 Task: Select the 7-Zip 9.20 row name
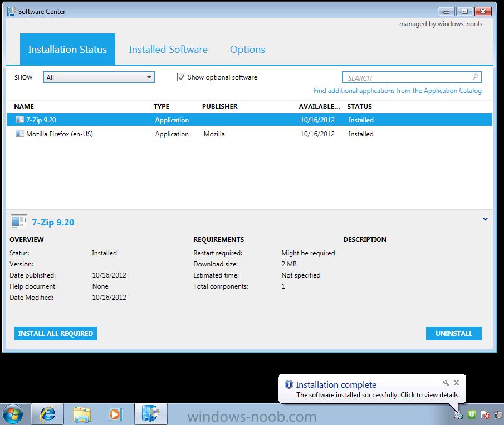[41, 120]
